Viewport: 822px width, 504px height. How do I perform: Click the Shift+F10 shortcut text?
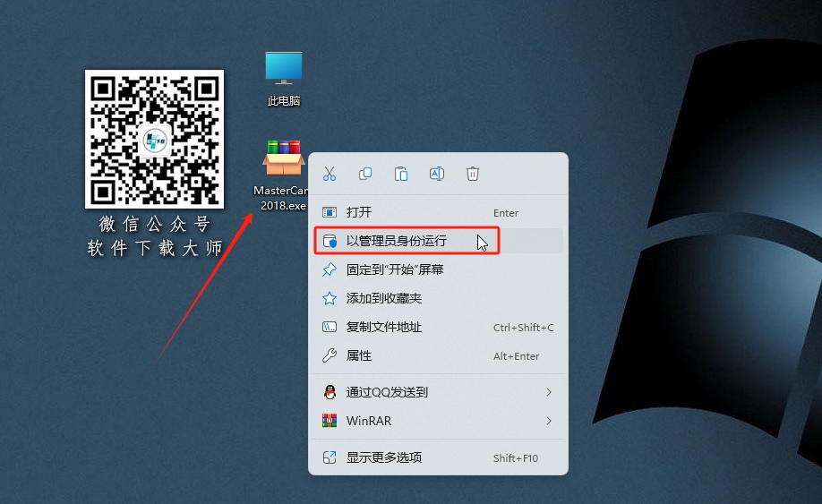click(x=516, y=457)
